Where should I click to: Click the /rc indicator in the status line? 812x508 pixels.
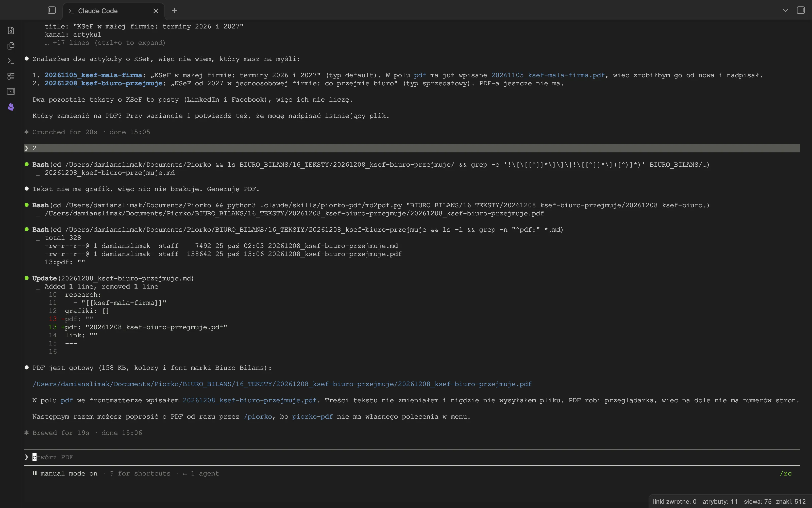[786, 473]
